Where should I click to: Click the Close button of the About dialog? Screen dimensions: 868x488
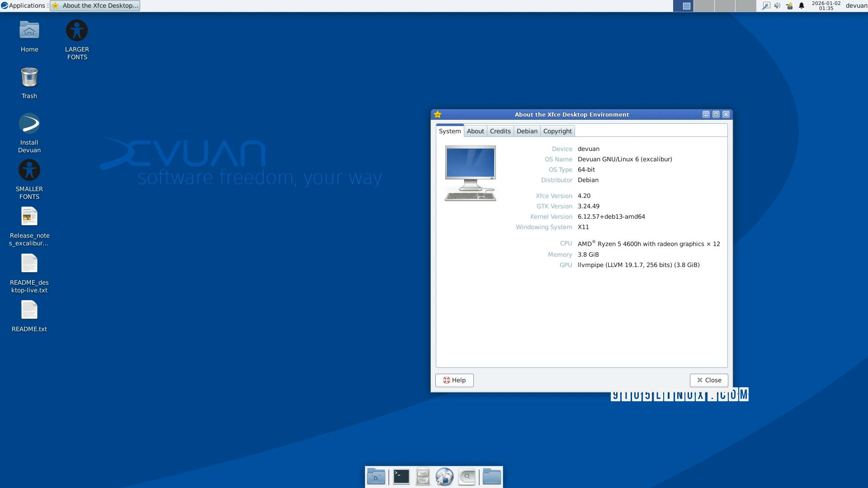pos(708,380)
